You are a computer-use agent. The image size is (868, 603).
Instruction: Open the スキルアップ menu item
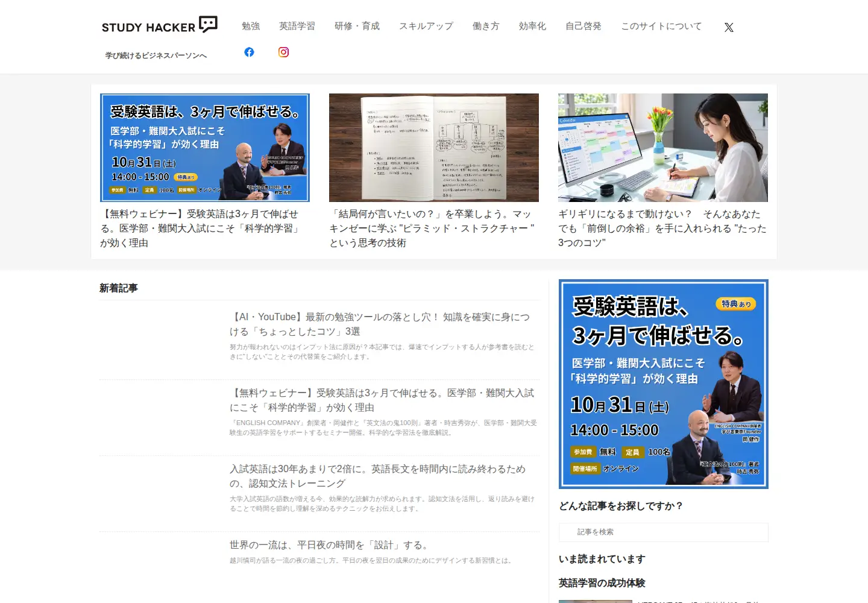(x=426, y=26)
